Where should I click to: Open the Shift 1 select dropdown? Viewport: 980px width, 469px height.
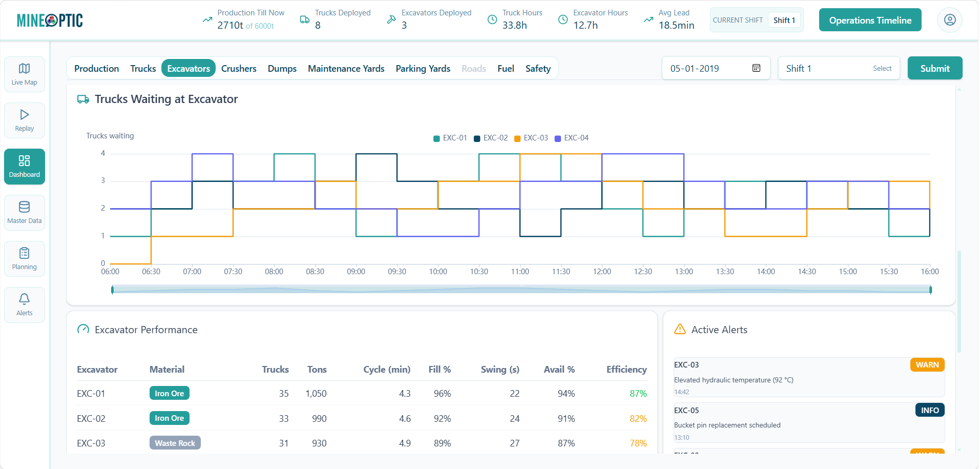[839, 68]
